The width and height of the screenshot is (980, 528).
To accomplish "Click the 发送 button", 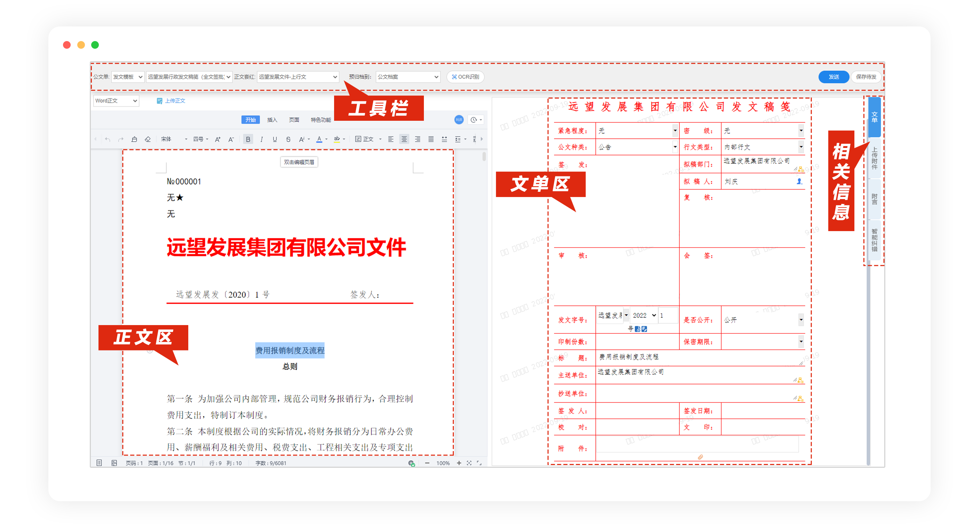I will point(833,77).
